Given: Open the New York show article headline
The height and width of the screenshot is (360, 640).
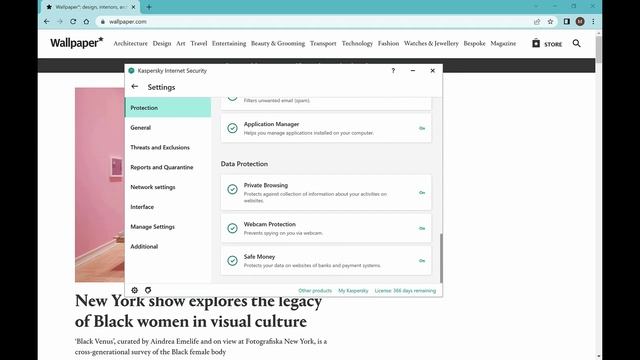Looking at the screenshot, I should [x=198, y=311].
